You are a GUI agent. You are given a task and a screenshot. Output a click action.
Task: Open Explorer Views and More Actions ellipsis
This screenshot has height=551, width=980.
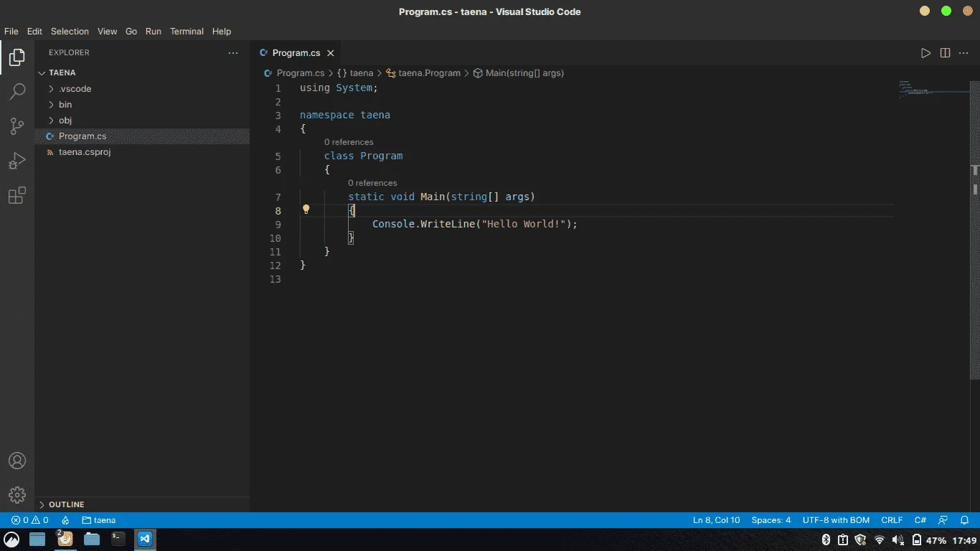coord(233,53)
